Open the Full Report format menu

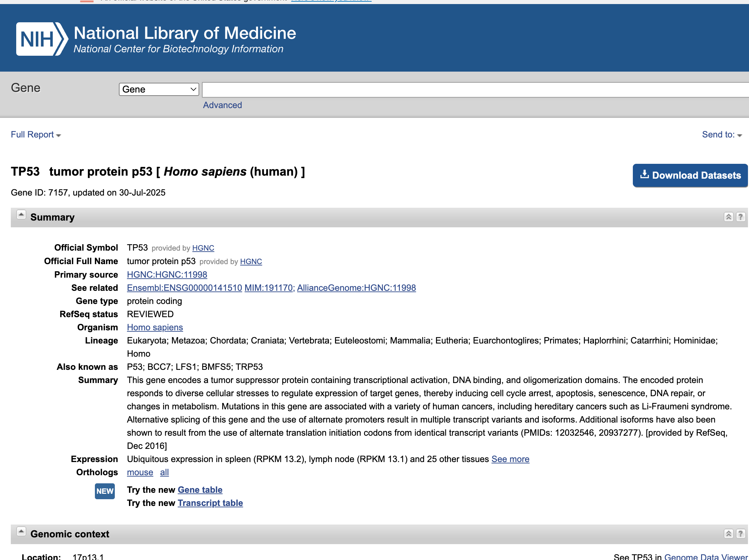[x=35, y=135]
